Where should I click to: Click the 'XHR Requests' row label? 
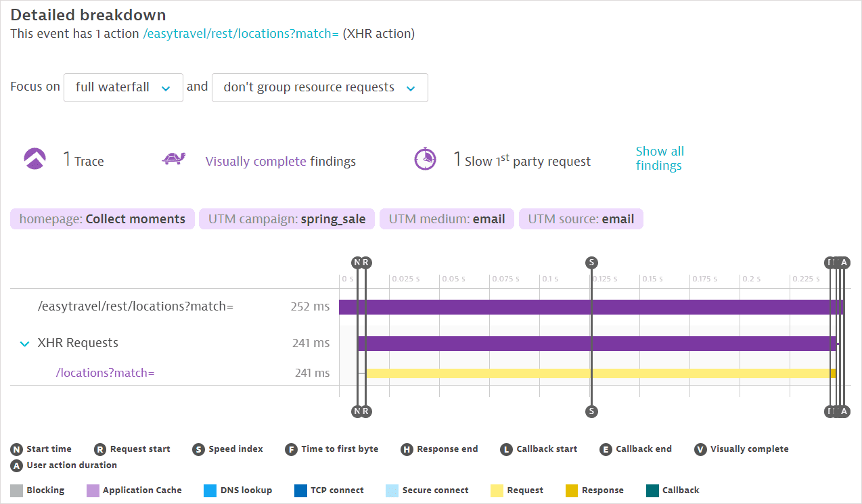click(x=78, y=344)
